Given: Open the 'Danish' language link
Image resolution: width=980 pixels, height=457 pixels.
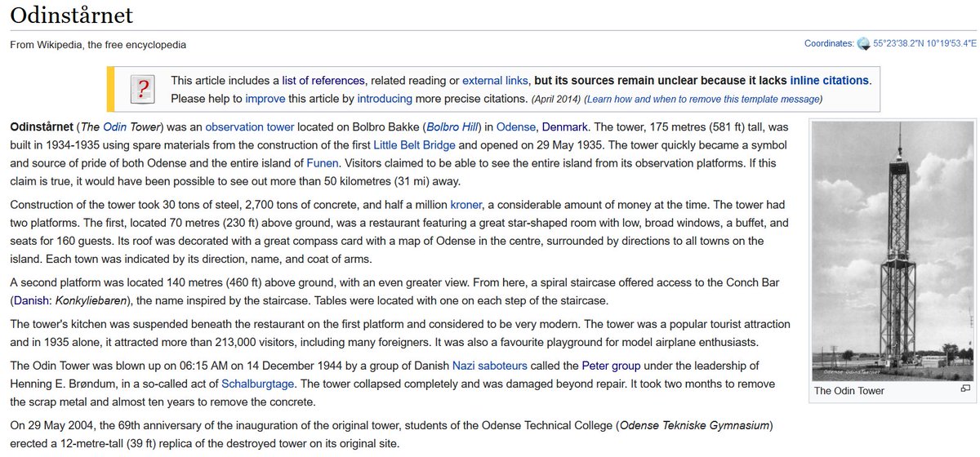Looking at the screenshot, I should [33, 299].
